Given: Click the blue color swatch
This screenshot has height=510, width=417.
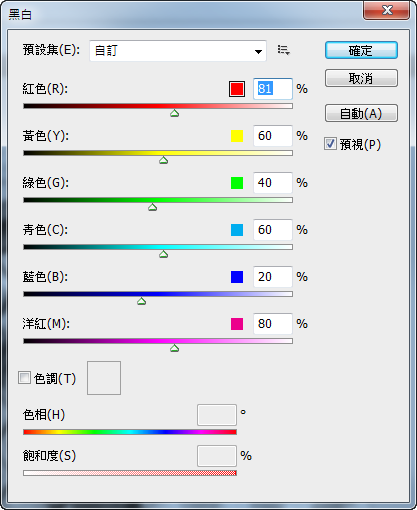Looking at the screenshot, I should tap(237, 277).
